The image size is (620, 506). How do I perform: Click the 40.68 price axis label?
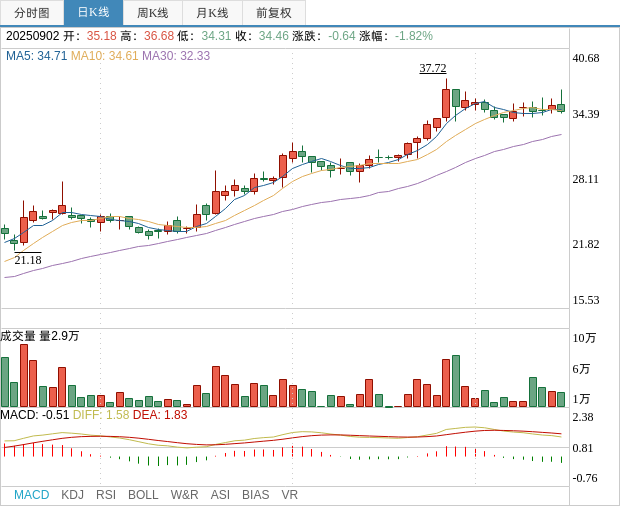tap(586, 58)
